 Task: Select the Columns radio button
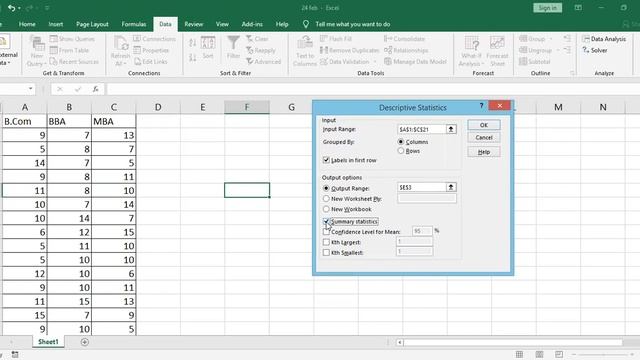coord(401,142)
